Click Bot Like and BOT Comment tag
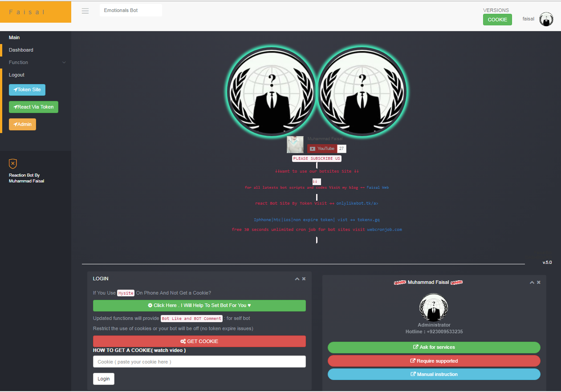This screenshot has height=392, width=561. click(x=191, y=319)
